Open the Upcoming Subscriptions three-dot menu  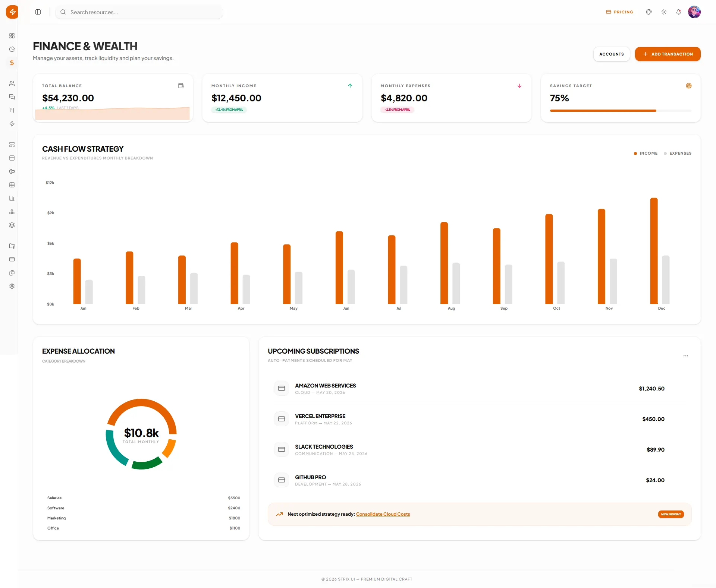[x=686, y=356]
